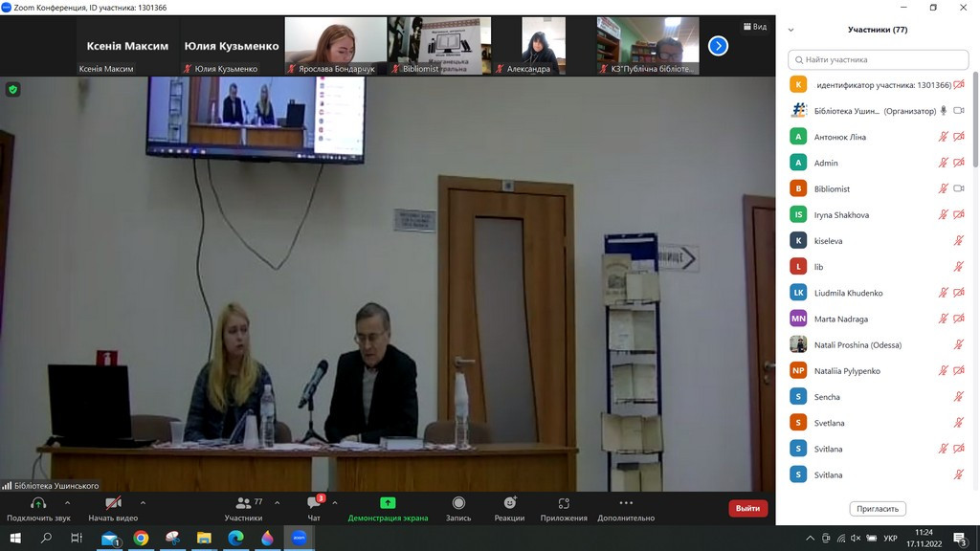
Task: Expand chat options arrow beside Чат
Action: coord(335,503)
